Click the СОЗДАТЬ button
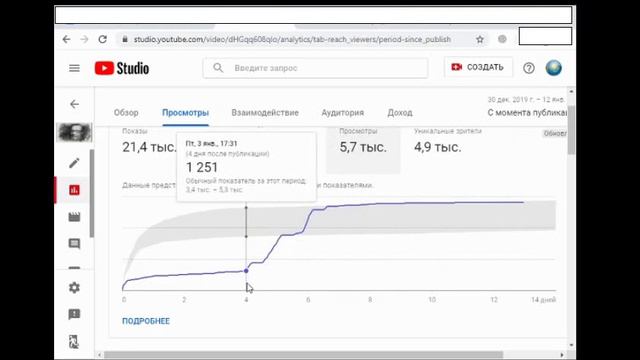The width and height of the screenshot is (640, 360). point(478,67)
